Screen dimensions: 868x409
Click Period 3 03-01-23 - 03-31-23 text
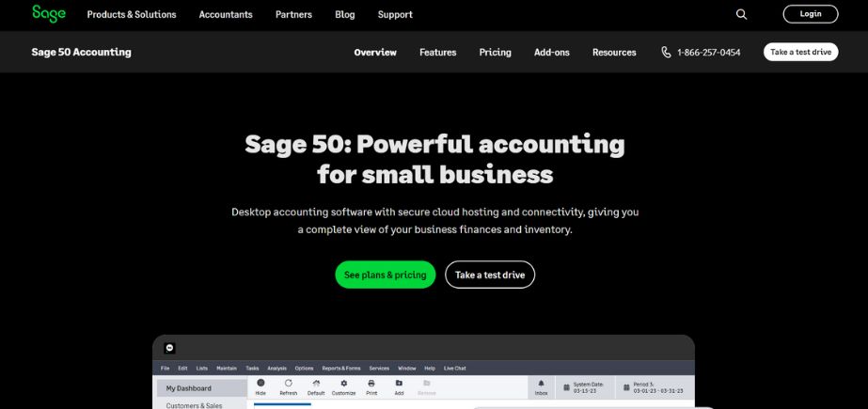pos(658,387)
